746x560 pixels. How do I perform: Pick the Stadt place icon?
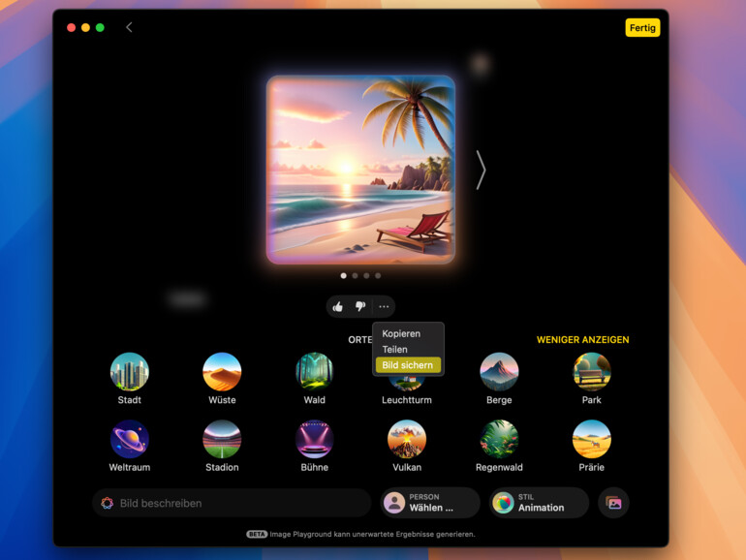coord(130,371)
